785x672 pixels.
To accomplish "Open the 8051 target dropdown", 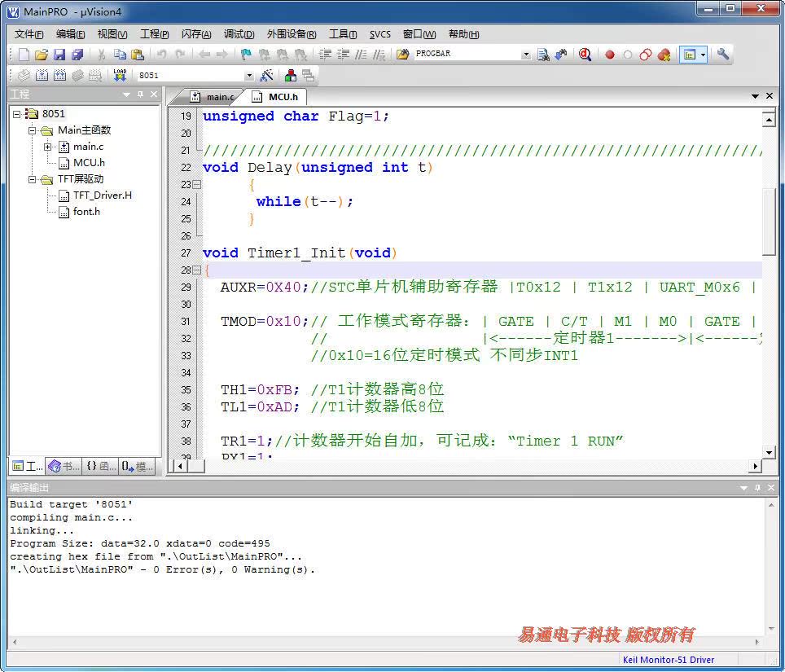I will point(249,76).
